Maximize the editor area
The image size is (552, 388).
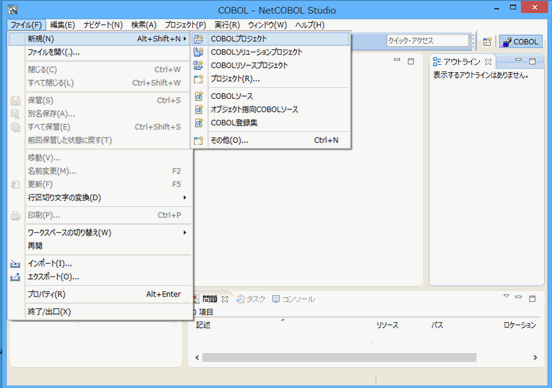[x=411, y=62]
